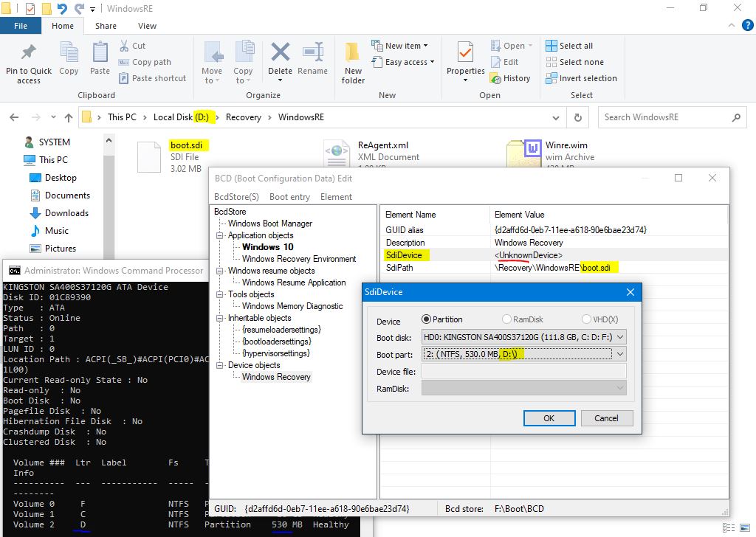Navigate up one folder level
This screenshot has height=537, width=756.
pos(69,117)
